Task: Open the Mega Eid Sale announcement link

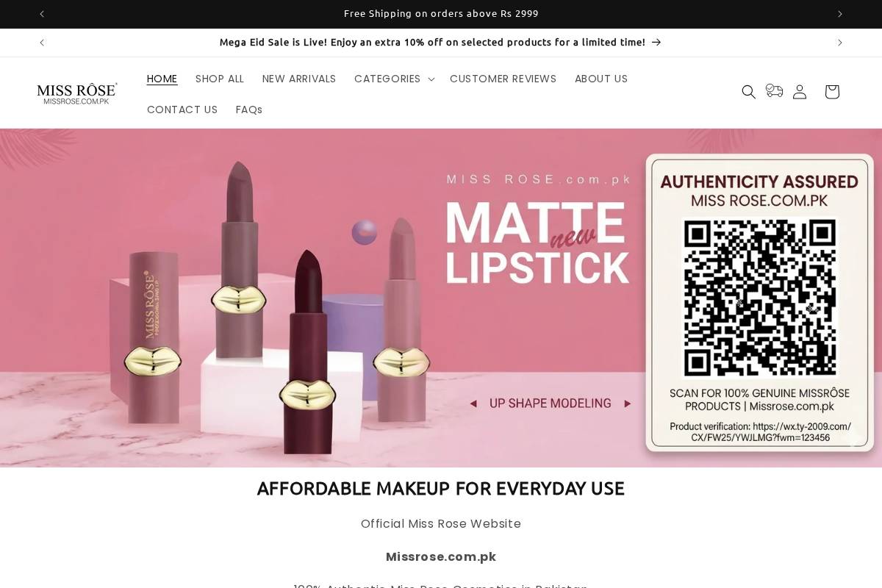Action: pyautogui.click(x=440, y=43)
